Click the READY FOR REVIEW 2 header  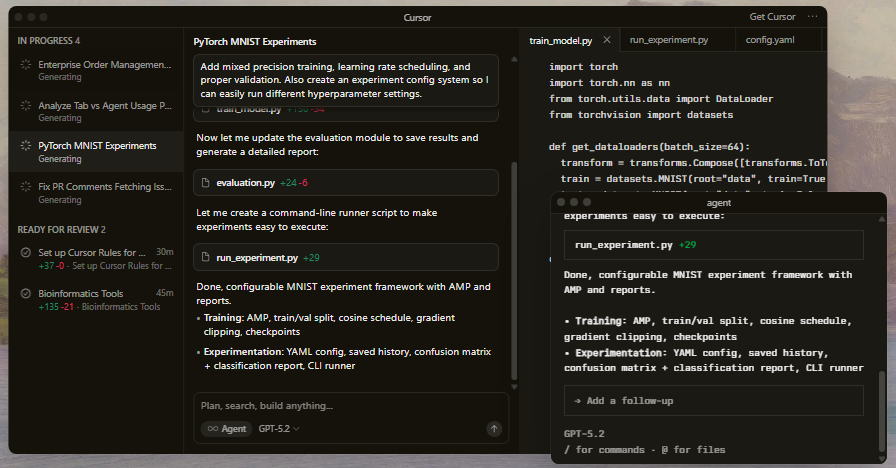click(61, 230)
